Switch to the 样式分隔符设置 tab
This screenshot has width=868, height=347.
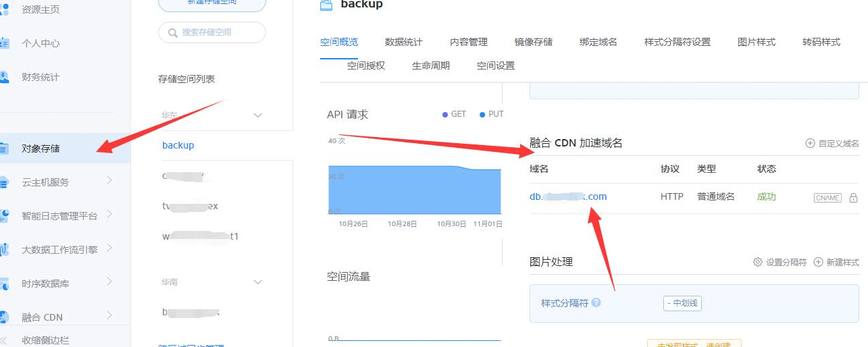(678, 42)
